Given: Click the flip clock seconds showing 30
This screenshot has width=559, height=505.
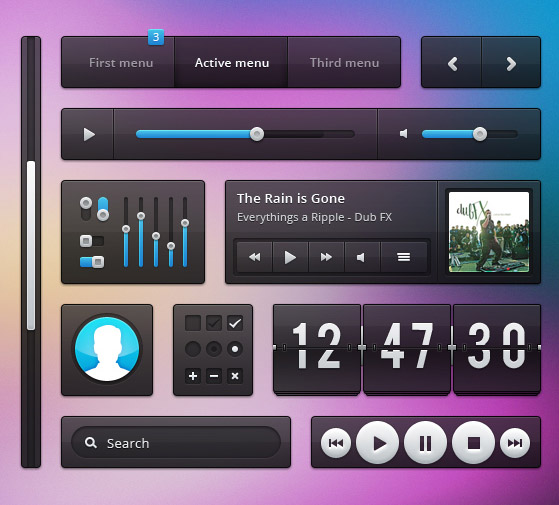Looking at the screenshot, I should 497,349.
